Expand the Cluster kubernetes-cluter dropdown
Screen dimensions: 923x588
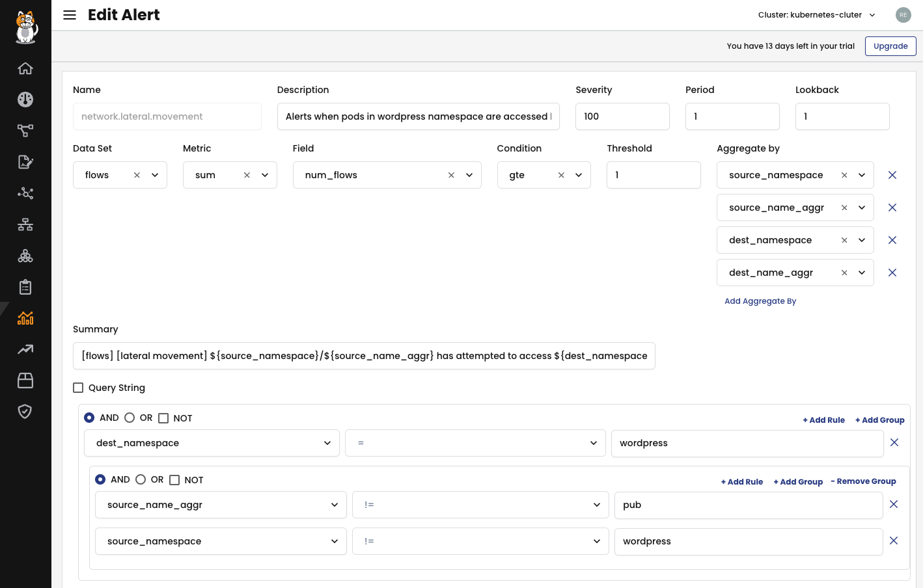point(817,15)
